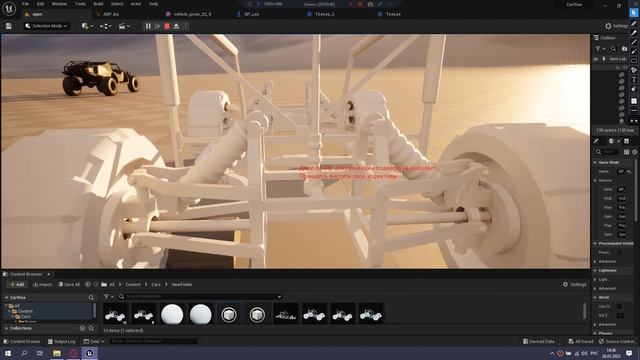Open the Content Drawer
This screenshot has height=360, width=640.
pos(22,342)
